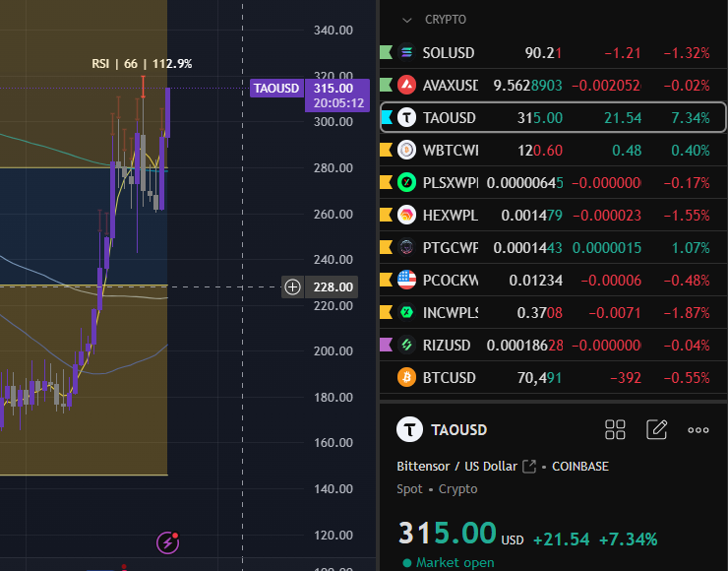Click the HEXWPLS yellow flag

pyautogui.click(x=387, y=216)
